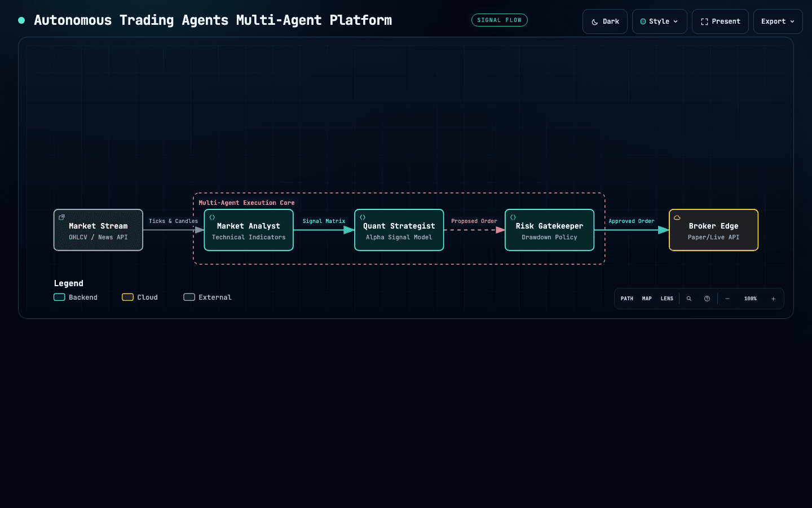Click the 'Multi-Agent Execution Core' group label
Image resolution: width=812 pixels, height=508 pixels.
pos(246,203)
